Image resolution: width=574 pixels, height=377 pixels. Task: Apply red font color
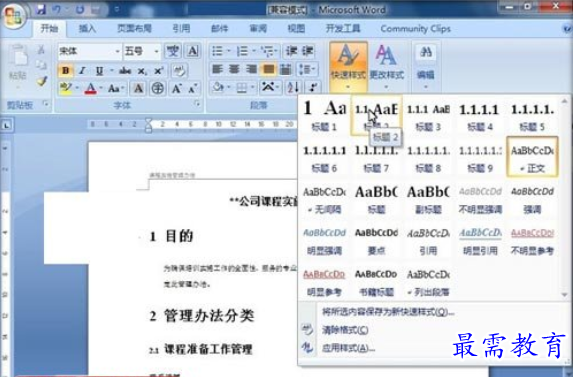[x=90, y=88]
